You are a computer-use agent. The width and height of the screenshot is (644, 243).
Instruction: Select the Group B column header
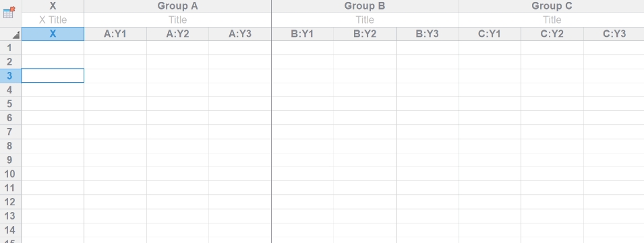(x=365, y=6)
